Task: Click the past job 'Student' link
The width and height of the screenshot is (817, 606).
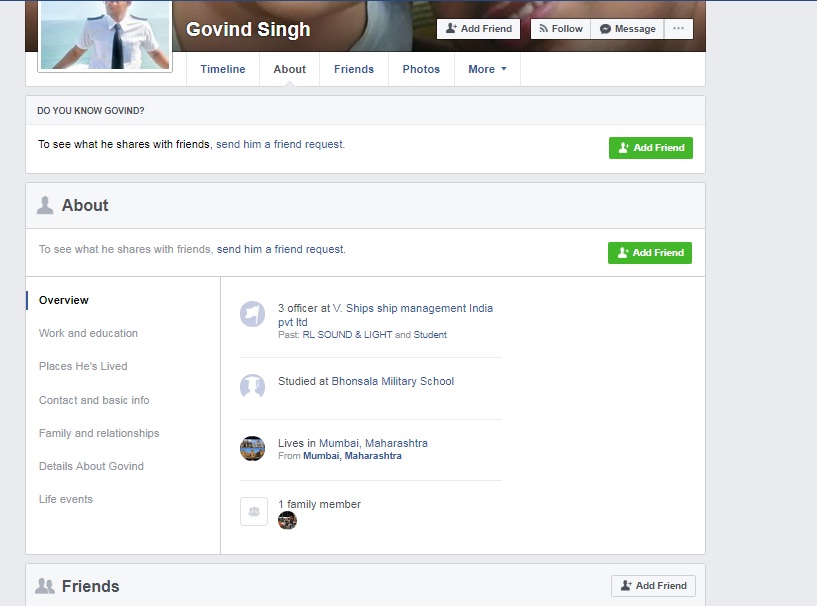Action: [x=430, y=335]
